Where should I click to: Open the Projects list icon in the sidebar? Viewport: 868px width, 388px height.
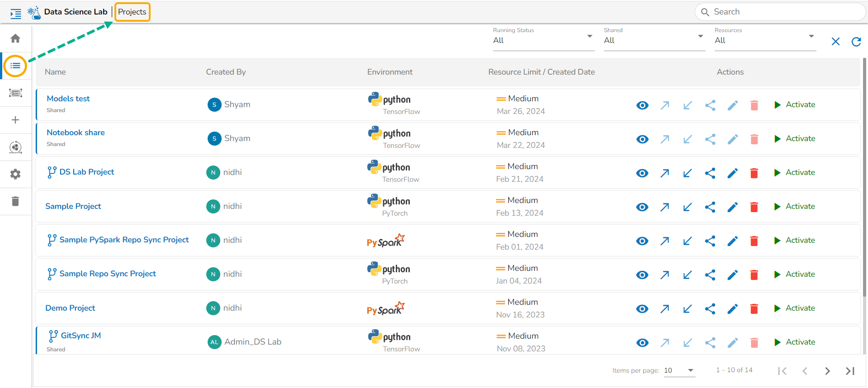tap(15, 66)
